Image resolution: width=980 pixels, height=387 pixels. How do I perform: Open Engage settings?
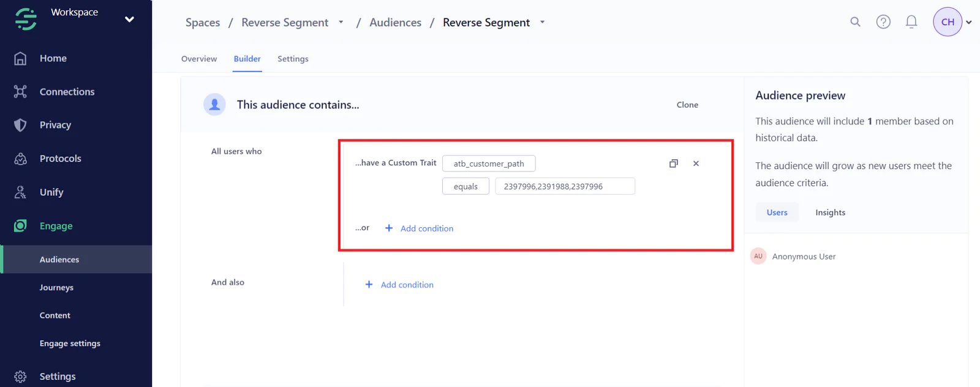(x=70, y=344)
